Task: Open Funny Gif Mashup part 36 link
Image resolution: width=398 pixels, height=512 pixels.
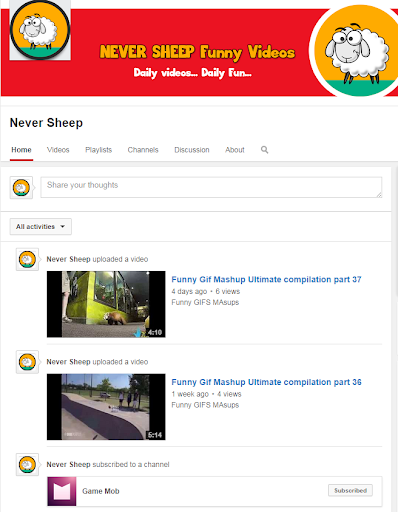Action: click(266, 382)
